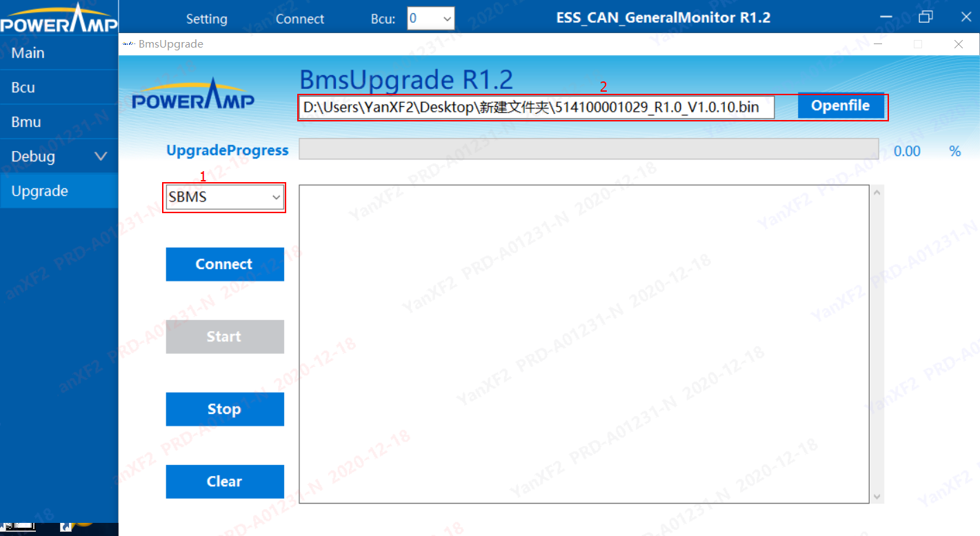Image resolution: width=980 pixels, height=536 pixels.
Task: Click the BmsUpgrade title bar icon
Action: click(x=128, y=44)
